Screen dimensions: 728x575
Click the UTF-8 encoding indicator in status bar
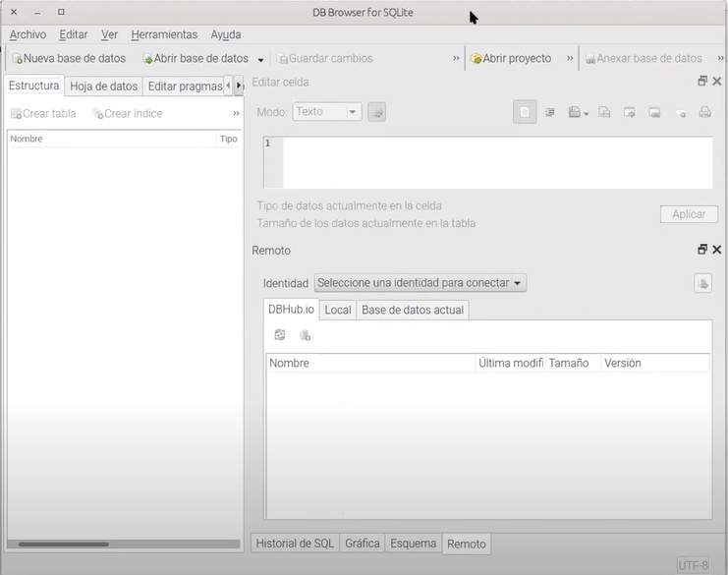point(693,565)
